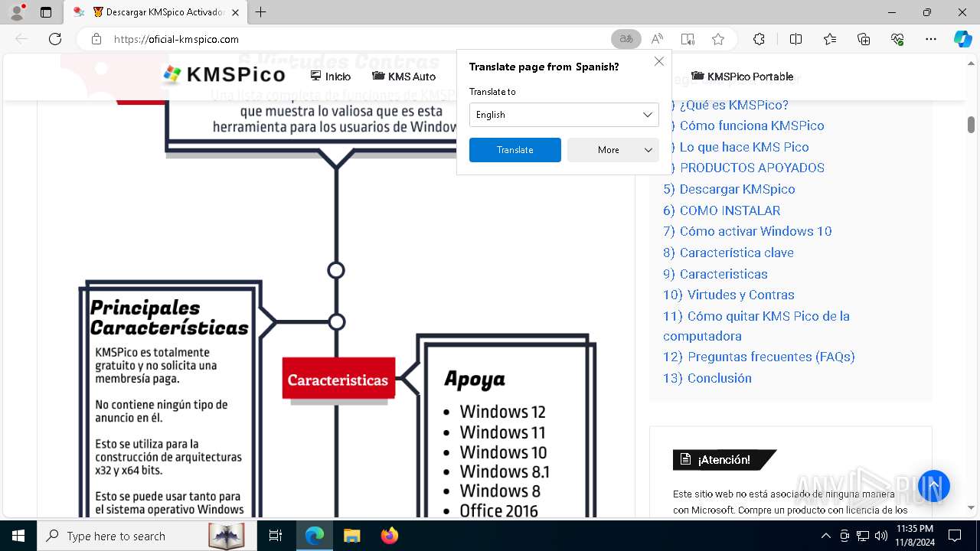980x551 pixels.
Task: Close the Descargar KMSPico browser tab
Action: (x=235, y=12)
